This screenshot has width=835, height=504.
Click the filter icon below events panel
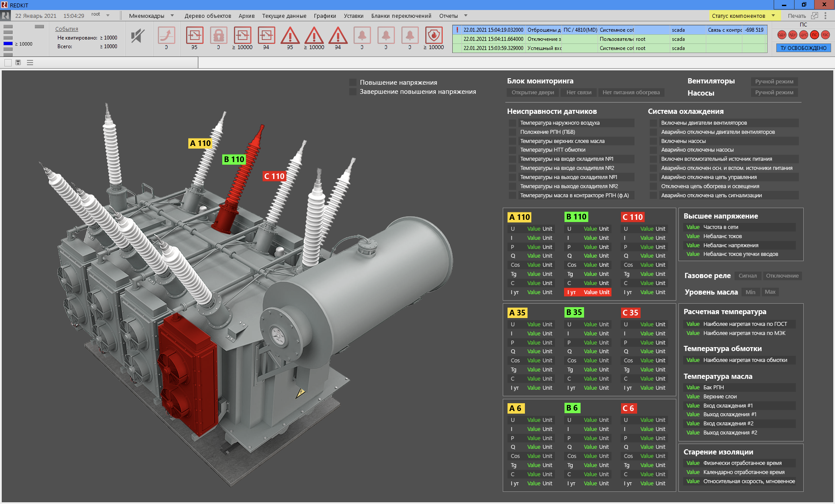(18, 63)
